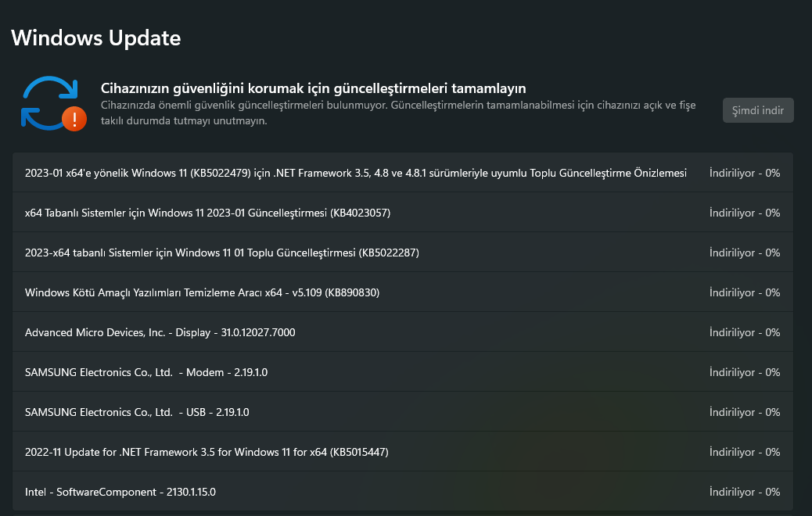Screen dimensions: 812x516
Task: Click the download progress of Intel SoftwareComponent
Action: click(744, 492)
